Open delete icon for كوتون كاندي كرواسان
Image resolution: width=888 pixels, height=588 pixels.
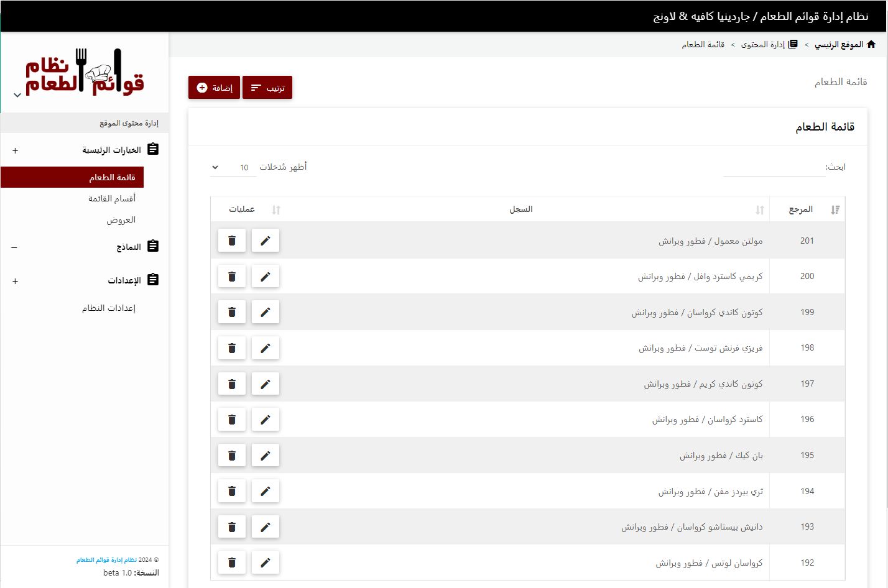pos(231,311)
